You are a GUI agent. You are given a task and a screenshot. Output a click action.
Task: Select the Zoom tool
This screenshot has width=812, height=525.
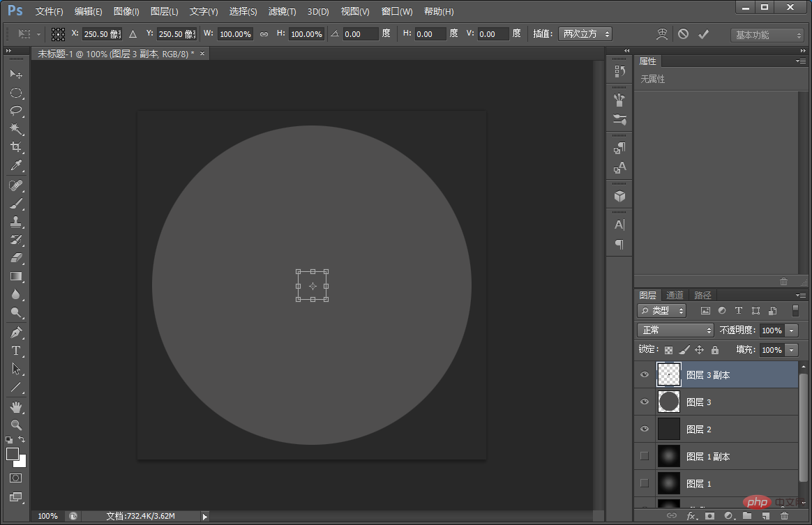[16, 425]
